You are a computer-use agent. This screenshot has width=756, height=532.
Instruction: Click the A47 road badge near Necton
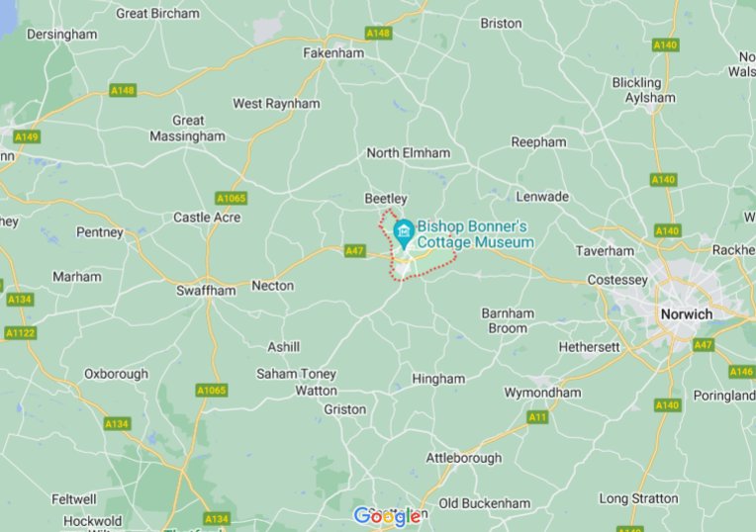[354, 250]
